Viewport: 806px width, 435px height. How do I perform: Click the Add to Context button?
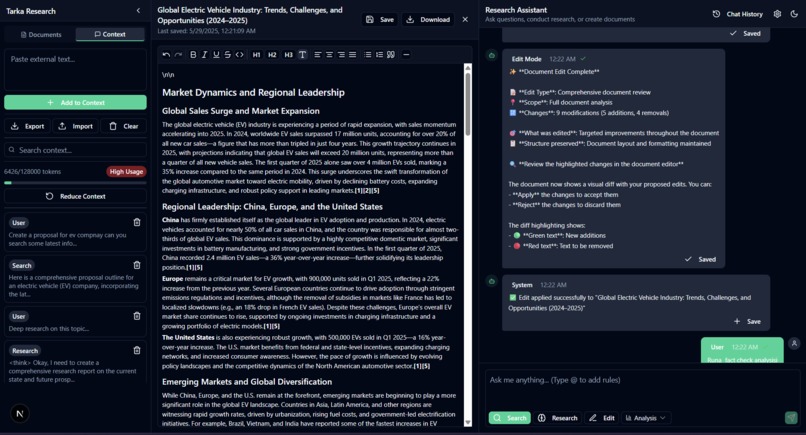[75, 102]
